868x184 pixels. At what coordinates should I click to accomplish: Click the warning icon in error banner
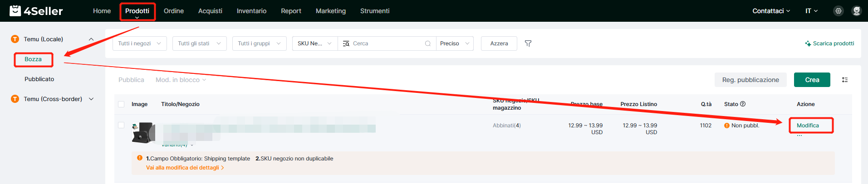140,158
